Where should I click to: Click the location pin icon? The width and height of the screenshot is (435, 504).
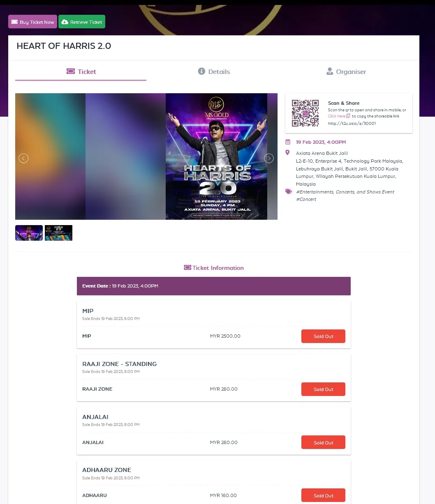coord(287,152)
